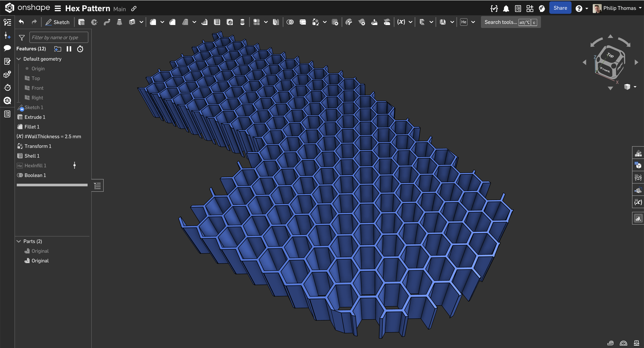
Task: Open the Boolean tool icon
Action: (x=290, y=22)
